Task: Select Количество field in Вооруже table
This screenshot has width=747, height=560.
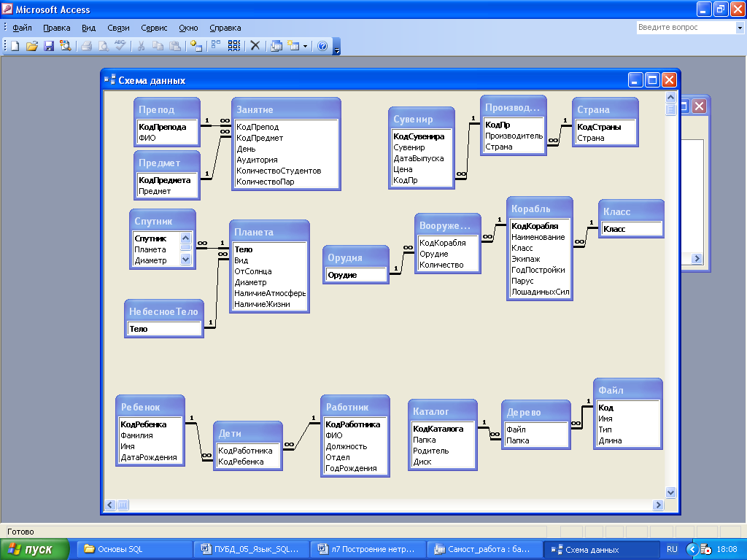Action: click(447, 265)
